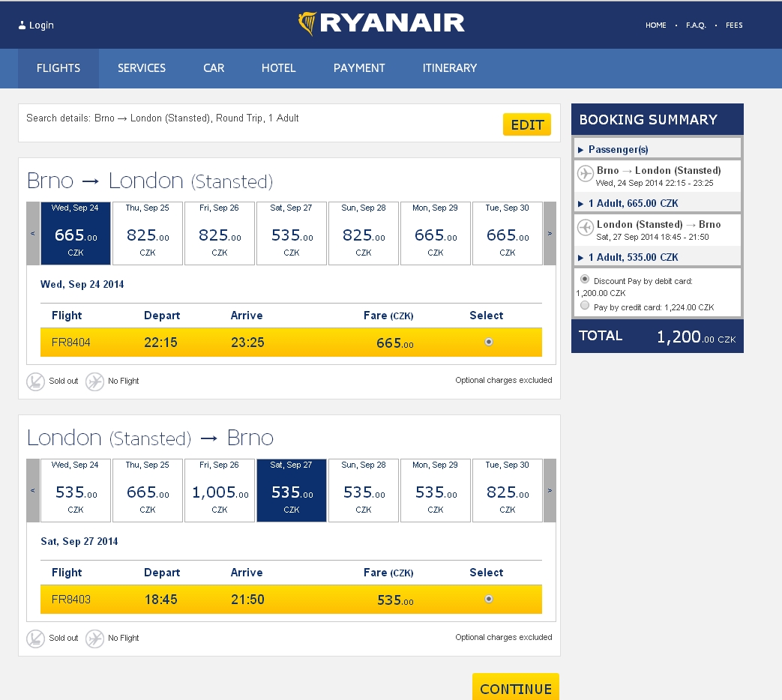Click summary line Sat, 27 Sep 2014 18:45 - 21:50
Viewport: 782px width, 700px height.
click(x=652, y=237)
